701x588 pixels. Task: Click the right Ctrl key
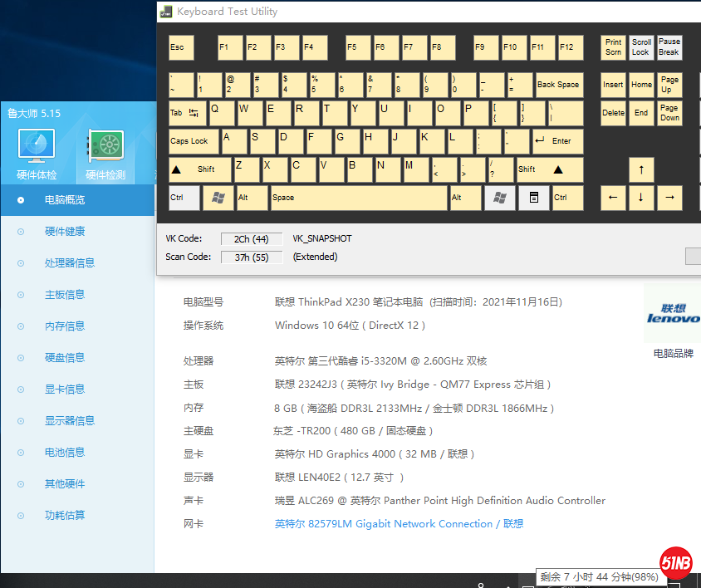point(568,198)
